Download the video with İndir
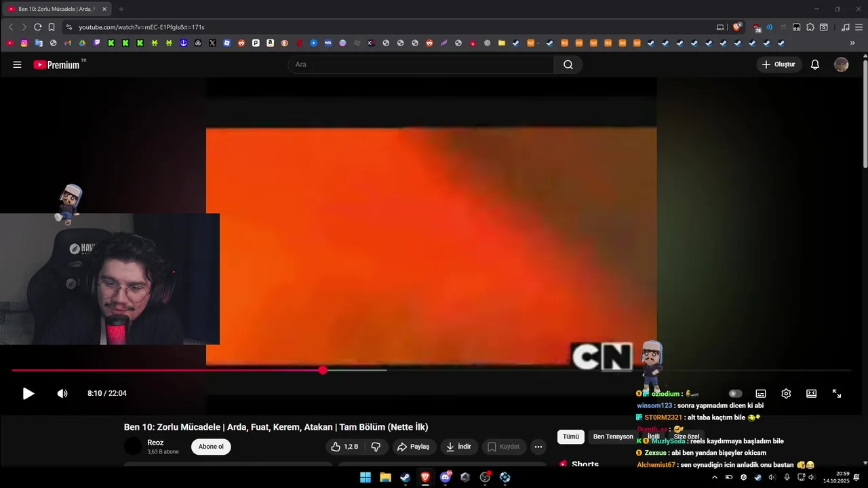868x488 pixels. [459, 447]
